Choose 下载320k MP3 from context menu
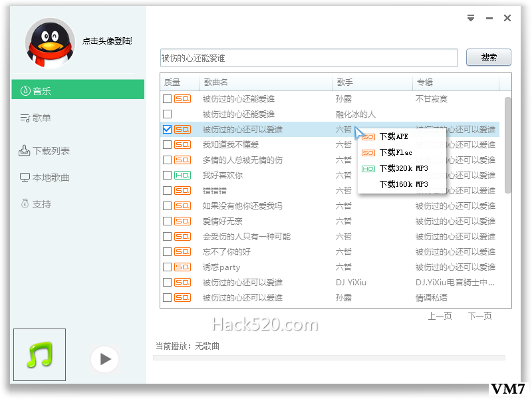The image size is (532, 399). (x=403, y=169)
